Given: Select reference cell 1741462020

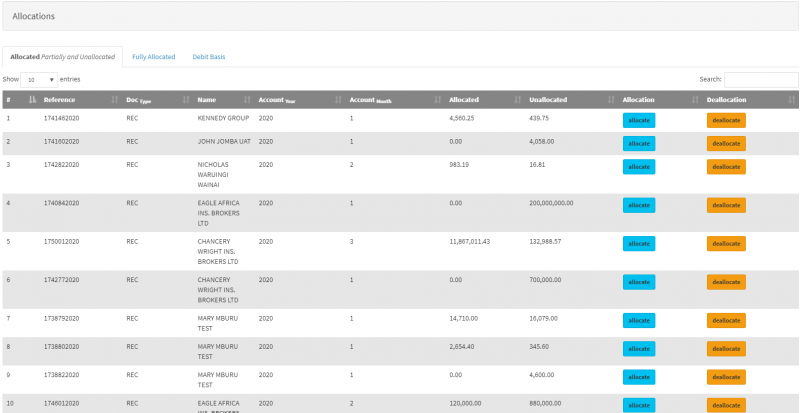Looking at the screenshot, I should pos(61,118).
